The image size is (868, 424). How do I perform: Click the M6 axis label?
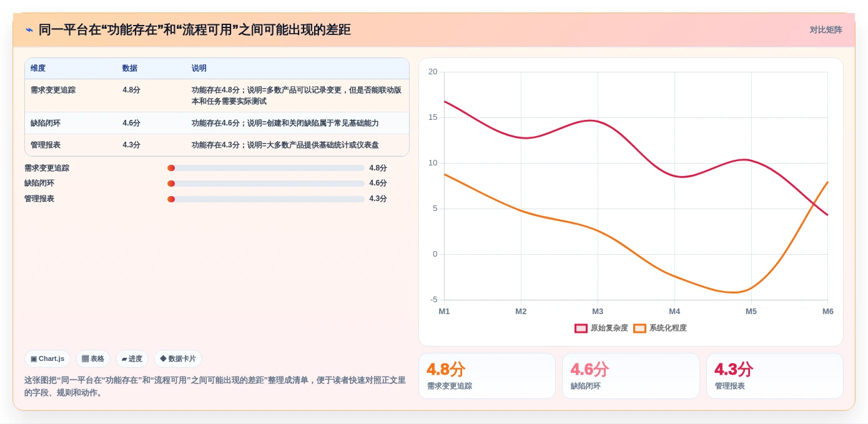827,312
